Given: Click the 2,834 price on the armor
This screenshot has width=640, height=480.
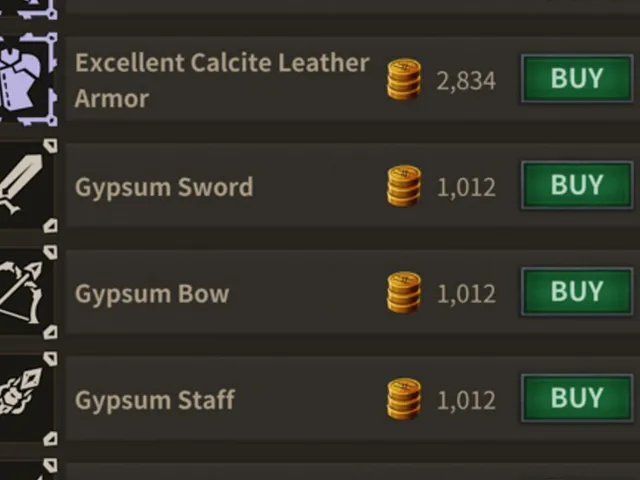Looking at the screenshot, I should tap(466, 81).
